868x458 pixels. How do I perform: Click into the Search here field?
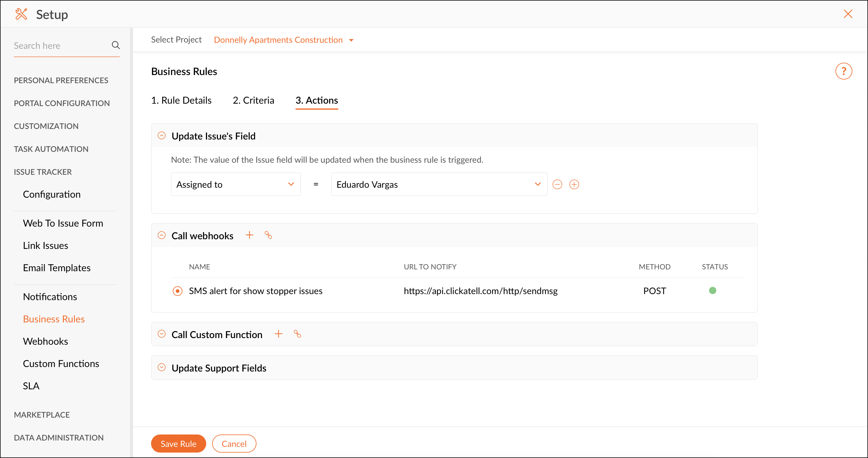pyautogui.click(x=61, y=45)
